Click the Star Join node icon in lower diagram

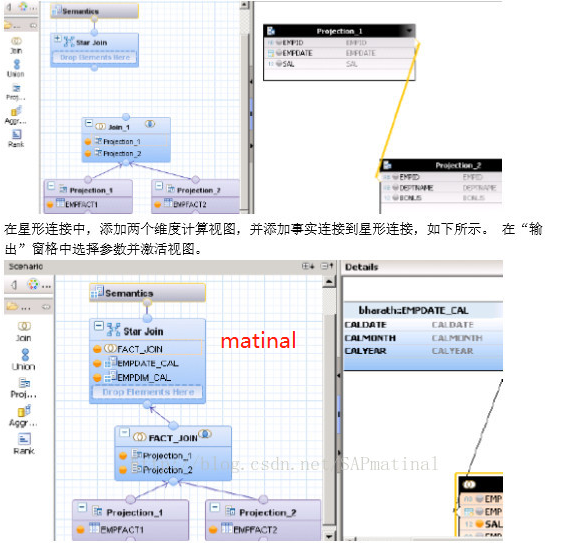[114, 330]
